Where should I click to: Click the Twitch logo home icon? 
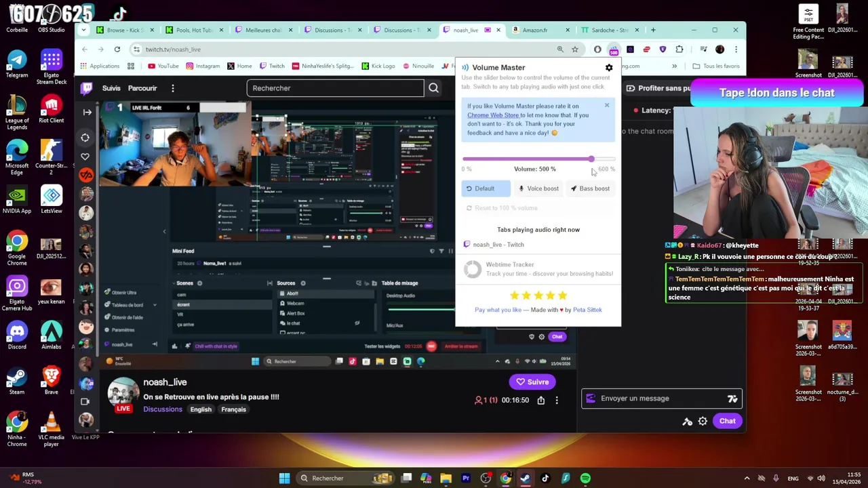click(x=87, y=88)
